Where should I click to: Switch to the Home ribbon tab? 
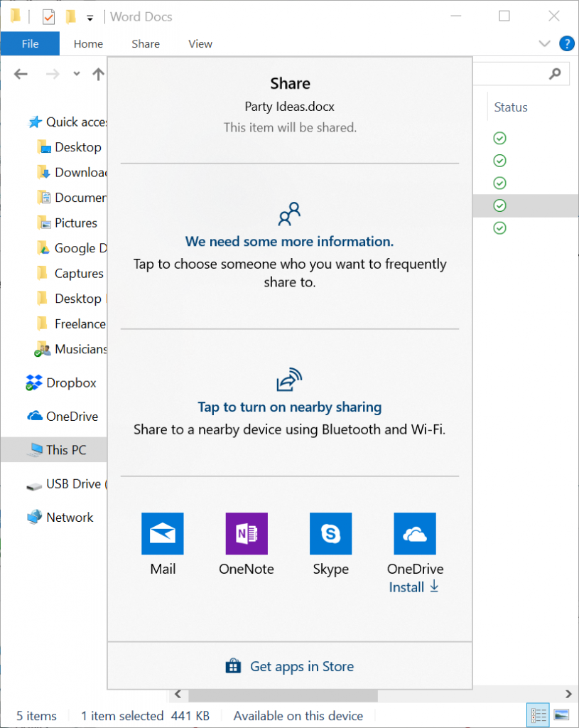88,43
